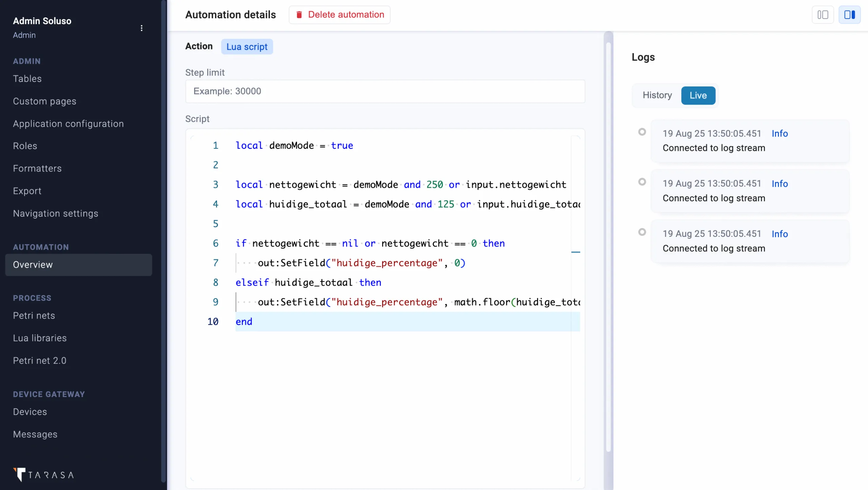Open the three-dot user menu
The height and width of the screenshot is (490, 868).
point(141,28)
